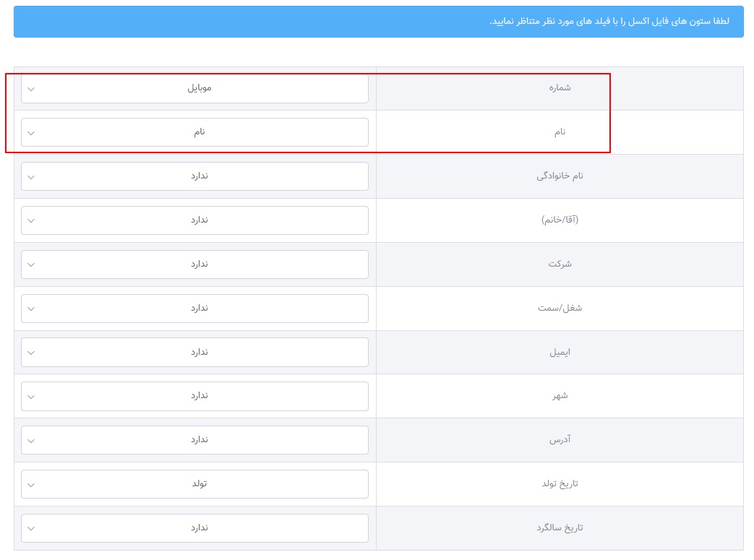Click the تاریخ سالگرد row label
Screen dimensions: 754x560
pyautogui.click(x=560, y=528)
